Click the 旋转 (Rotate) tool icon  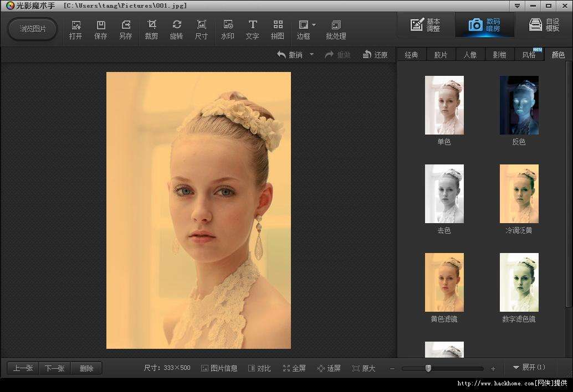(176, 29)
